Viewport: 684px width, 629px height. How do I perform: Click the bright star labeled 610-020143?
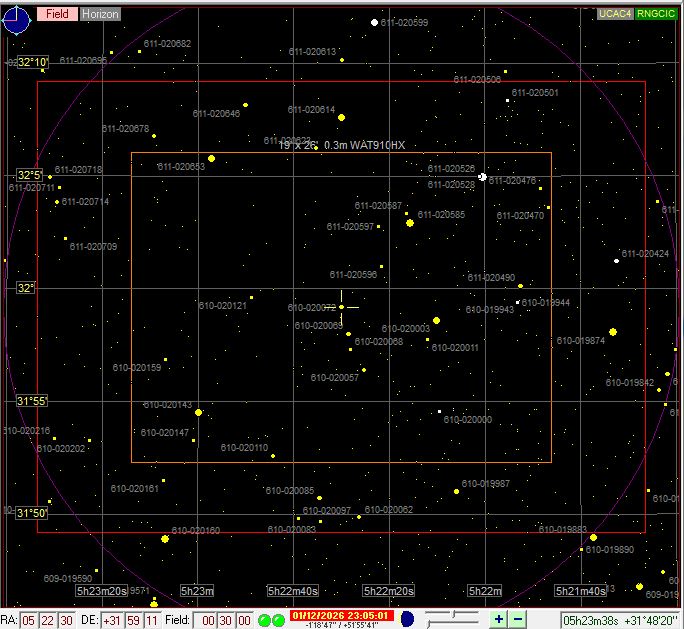(x=198, y=412)
